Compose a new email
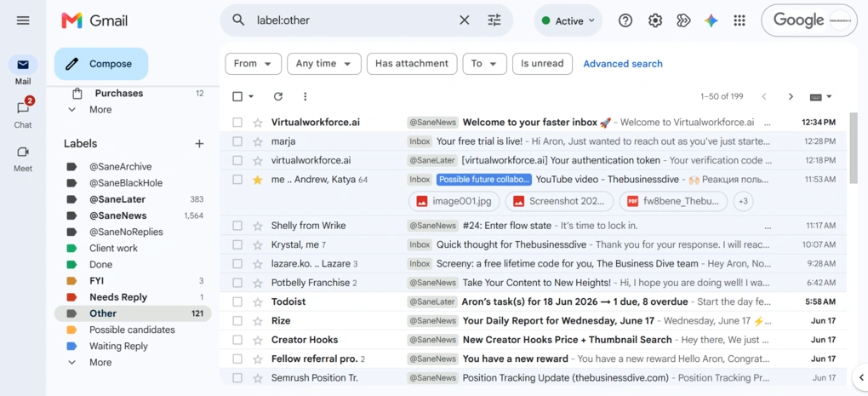Viewport: 868px width, 396px height. click(101, 64)
